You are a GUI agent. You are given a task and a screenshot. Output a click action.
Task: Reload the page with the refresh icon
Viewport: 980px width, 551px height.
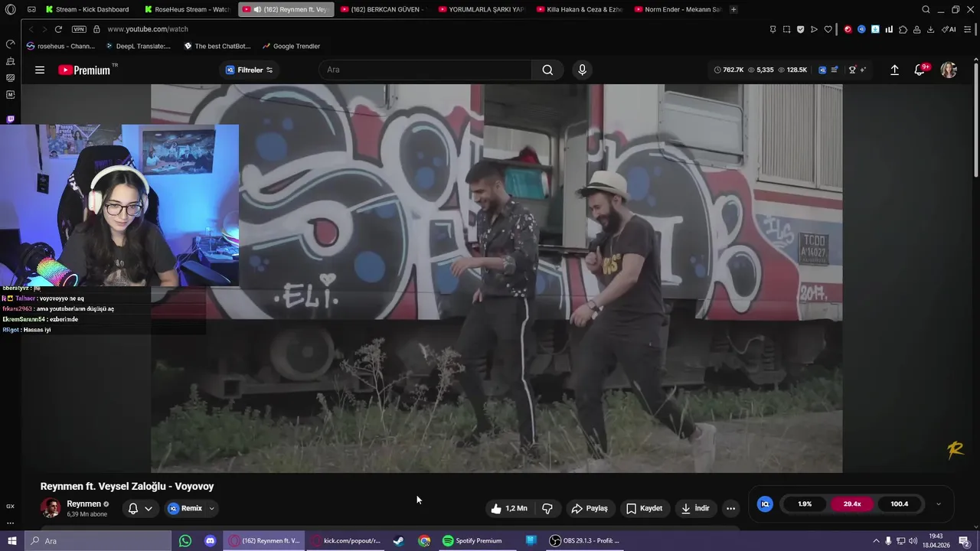[58, 29]
